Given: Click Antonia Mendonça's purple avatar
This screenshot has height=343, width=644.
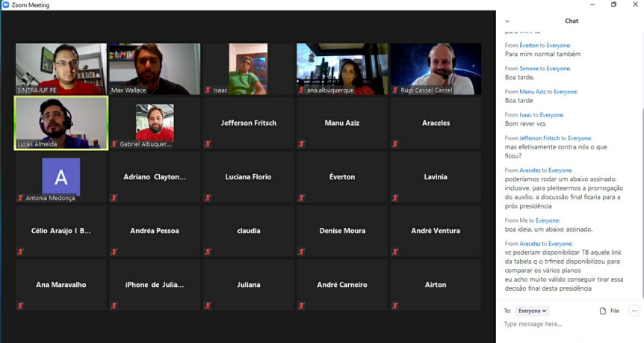Looking at the screenshot, I should click(61, 177).
